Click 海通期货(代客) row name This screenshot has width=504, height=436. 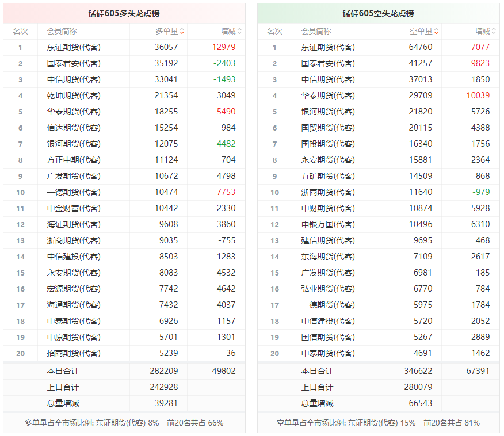pyautogui.click(x=74, y=305)
